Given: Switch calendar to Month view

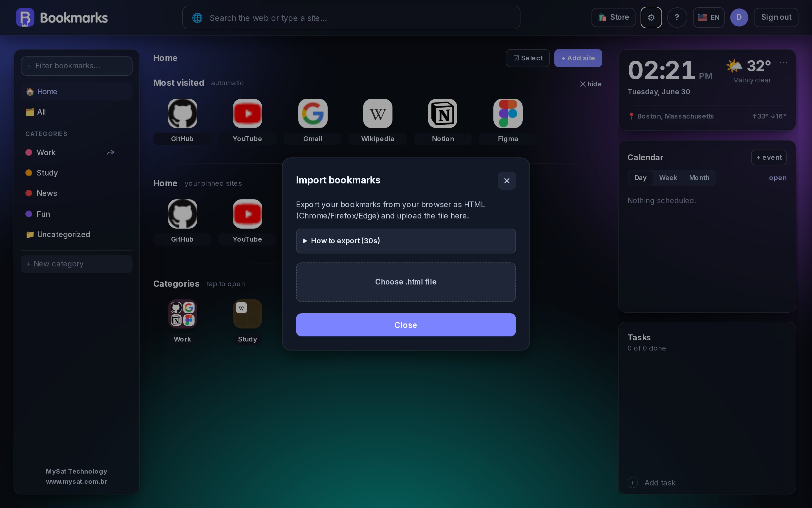Looking at the screenshot, I should tap(699, 178).
